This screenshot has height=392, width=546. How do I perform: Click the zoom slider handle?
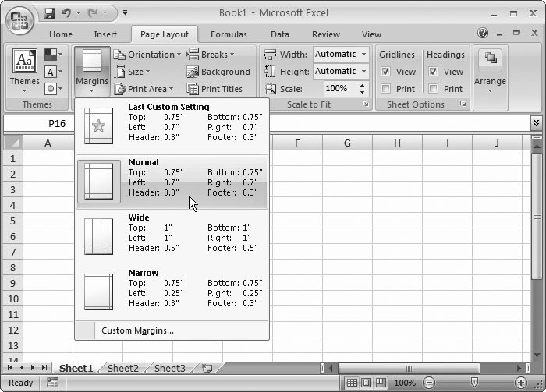[475, 383]
